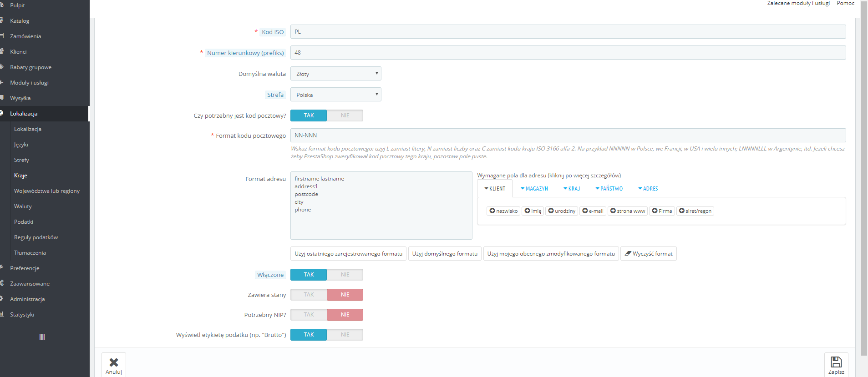
Task: Click the X icon to cancel (Anuluj)
Action: 114,362
